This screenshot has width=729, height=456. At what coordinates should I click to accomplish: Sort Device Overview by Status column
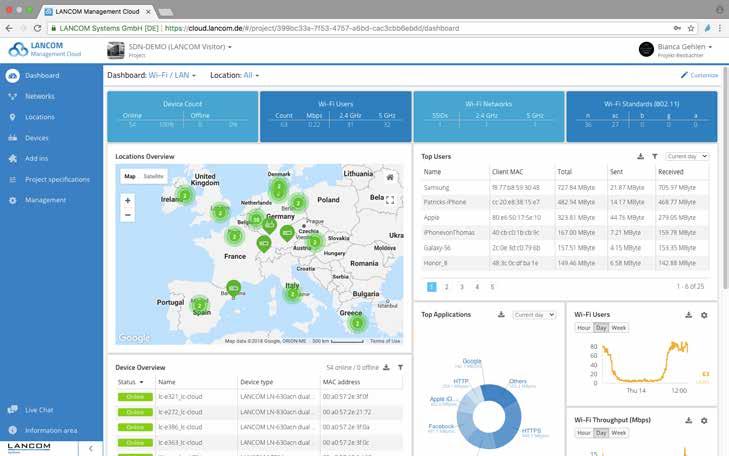click(130, 382)
